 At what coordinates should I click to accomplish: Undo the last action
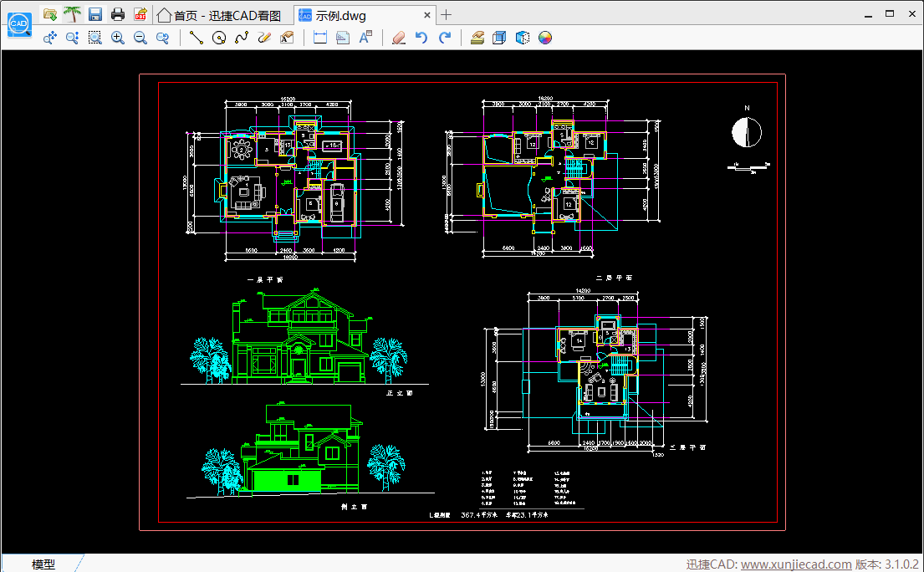421,38
